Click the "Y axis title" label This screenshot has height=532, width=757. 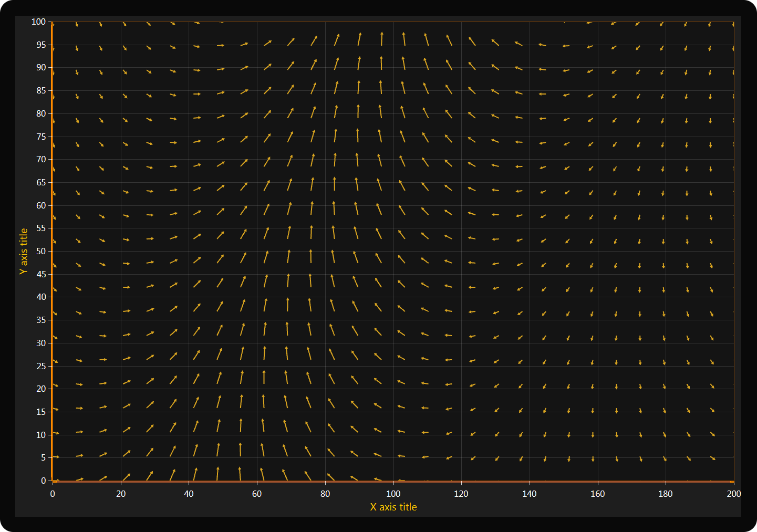click(24, 251)
